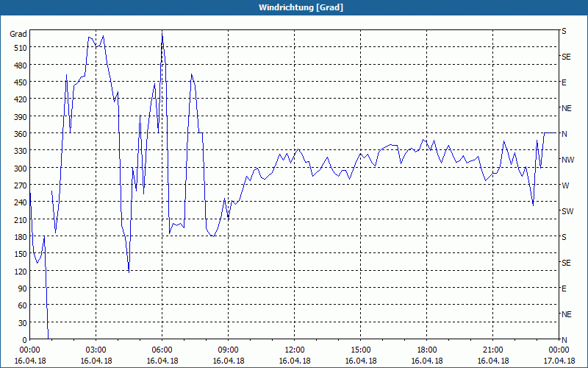
Task: Select the 480 y-axis value
Action: [21, 66]
